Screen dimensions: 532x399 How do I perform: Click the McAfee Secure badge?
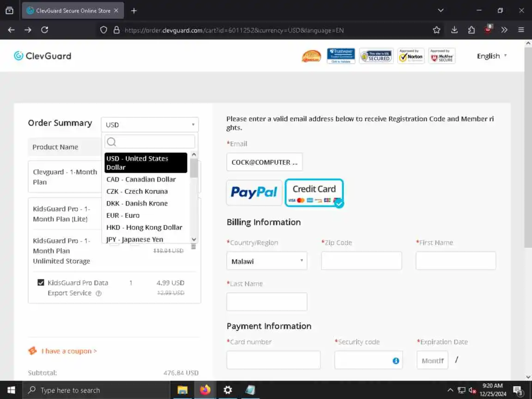point(442,56)
